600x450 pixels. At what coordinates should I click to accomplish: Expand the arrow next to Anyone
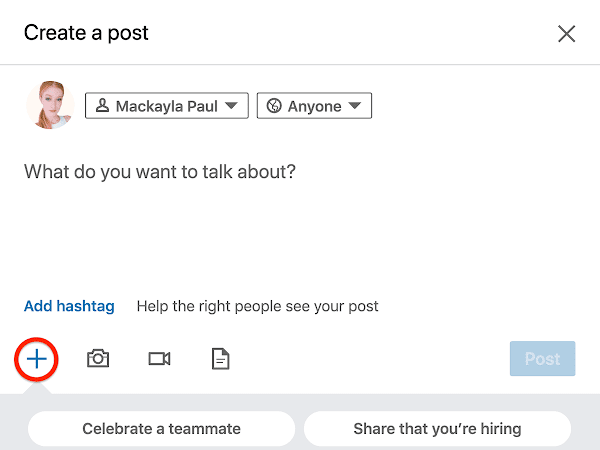coord(355,106)
